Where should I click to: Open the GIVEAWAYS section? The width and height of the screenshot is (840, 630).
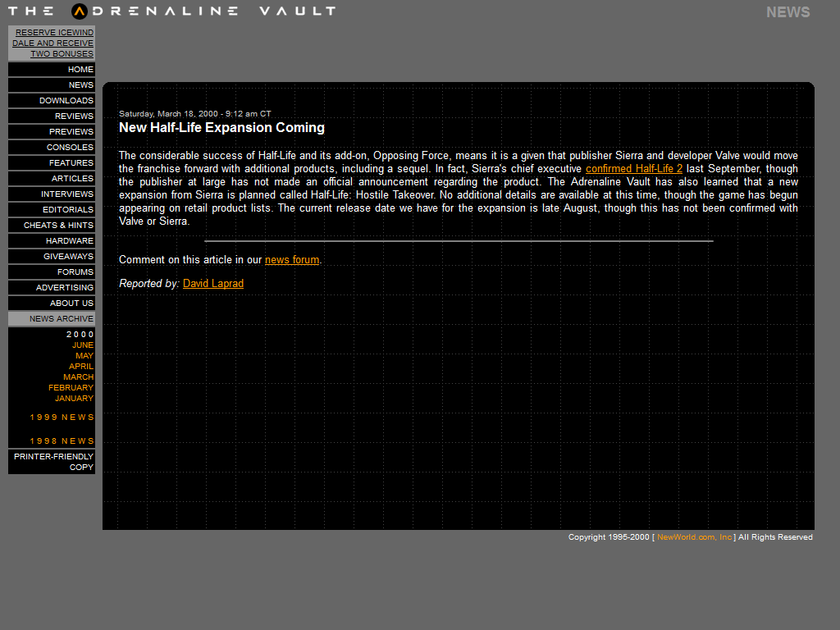52,256
